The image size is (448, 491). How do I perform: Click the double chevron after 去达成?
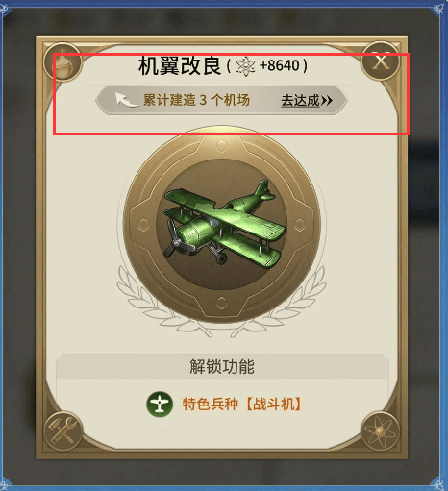(327, 101)
